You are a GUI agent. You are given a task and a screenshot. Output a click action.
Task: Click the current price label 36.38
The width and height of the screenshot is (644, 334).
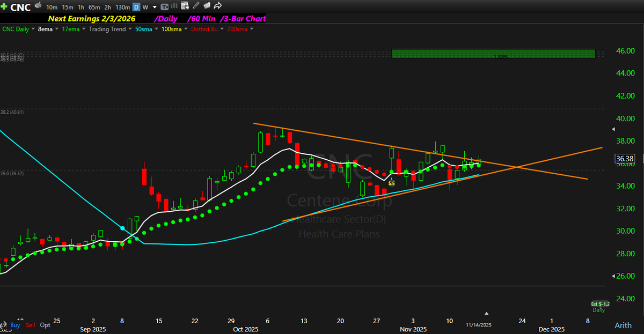(625, 159)
